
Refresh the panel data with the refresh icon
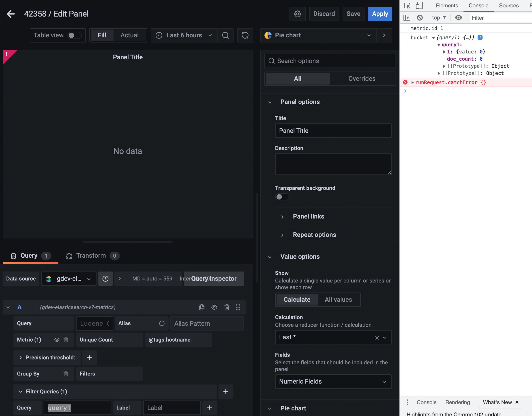(245, 35)
